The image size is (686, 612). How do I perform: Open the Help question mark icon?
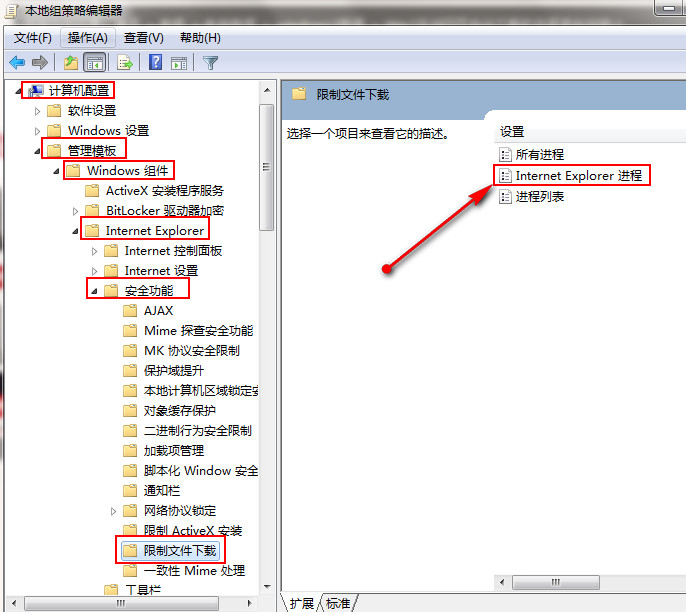(x=155, y=63)
